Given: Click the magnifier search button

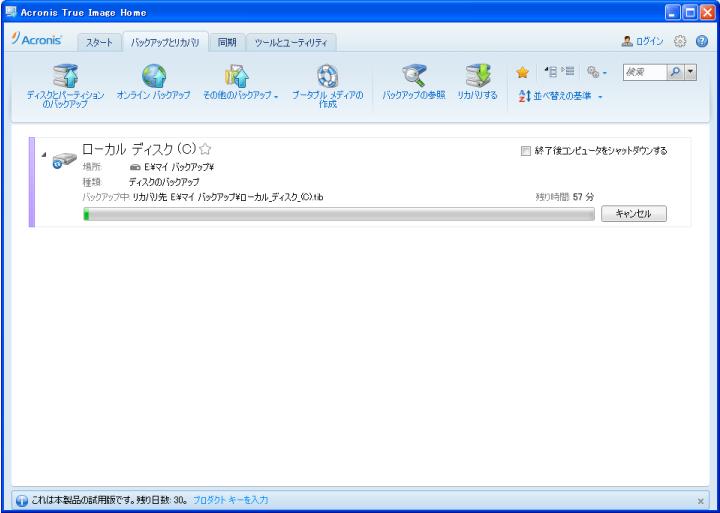Looking at the screenshot, I should [675, 72].
